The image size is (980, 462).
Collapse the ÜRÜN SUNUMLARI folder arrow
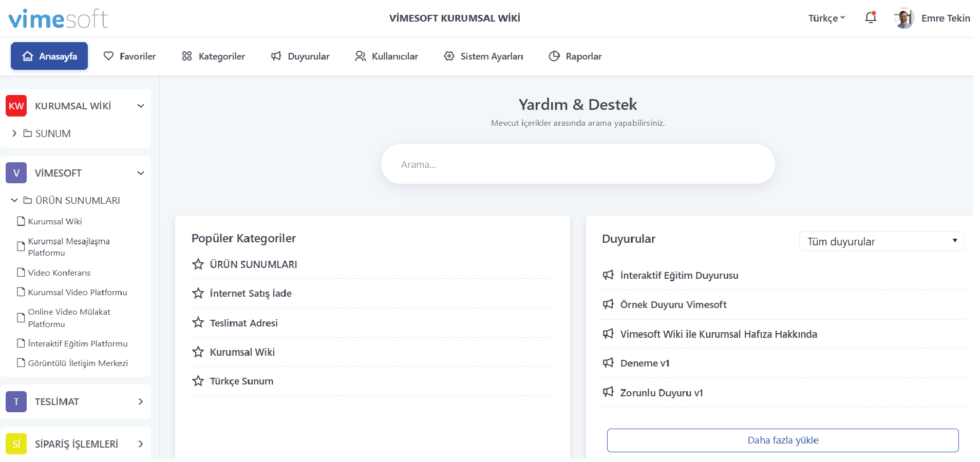coord(14,200)
